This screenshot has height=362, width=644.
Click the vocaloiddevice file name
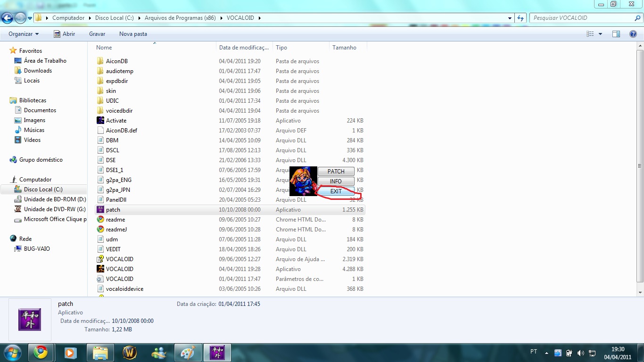pos(124,289)
